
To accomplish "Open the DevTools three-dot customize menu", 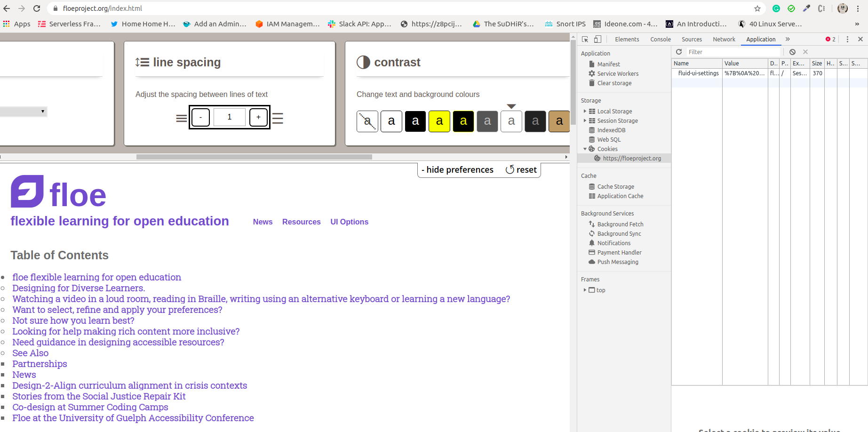I will [847, 40].
